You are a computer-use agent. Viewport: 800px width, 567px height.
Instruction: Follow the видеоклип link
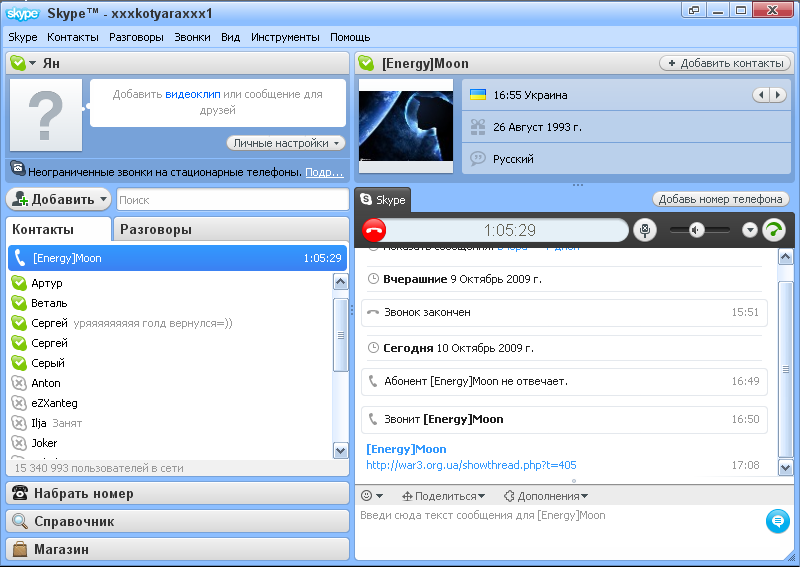(193, 94)
